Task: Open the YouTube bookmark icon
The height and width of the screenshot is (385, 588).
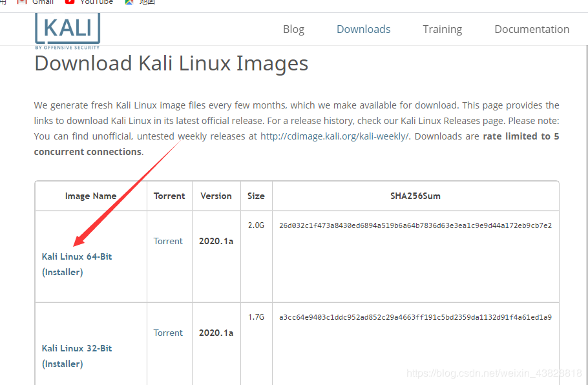Action: tap(70, 2)
